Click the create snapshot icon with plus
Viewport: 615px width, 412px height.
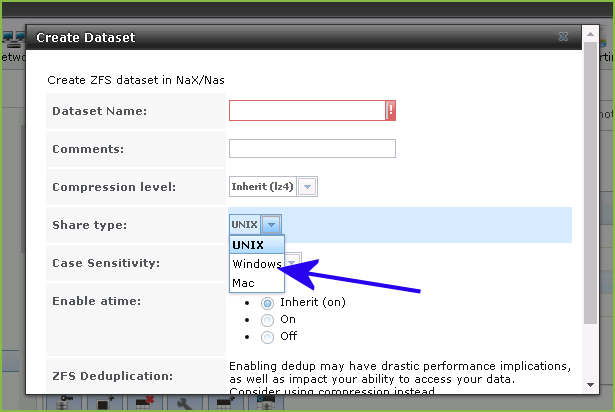[x=105, y=403]
